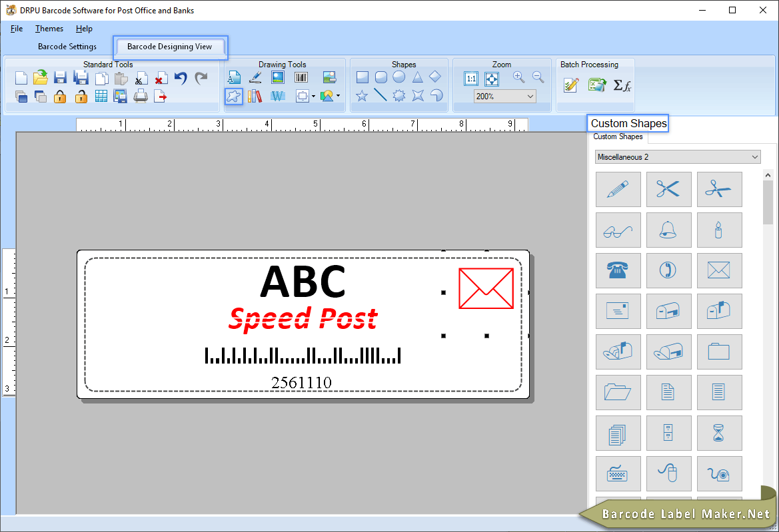Export the label with red-arrow page icon
Viewport: 779px width, 532px height.
(161, 97)
